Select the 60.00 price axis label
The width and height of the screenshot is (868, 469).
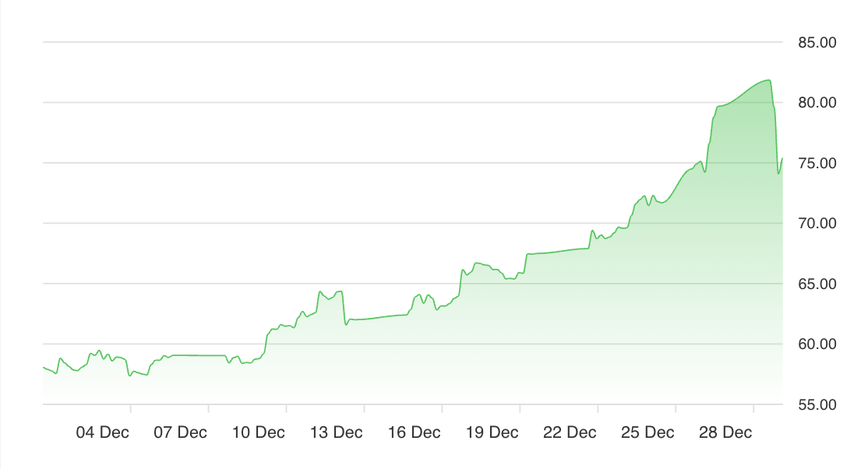(x=817, y=344)
